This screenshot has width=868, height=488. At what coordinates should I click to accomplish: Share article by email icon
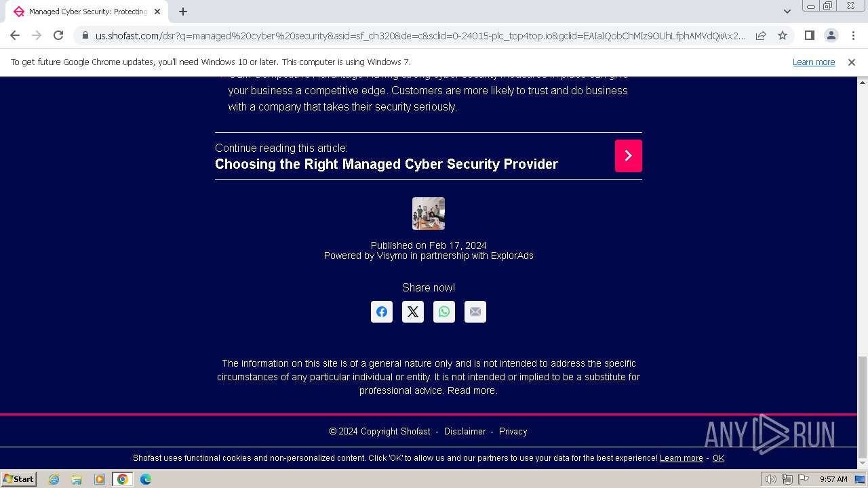click(475, 312)
